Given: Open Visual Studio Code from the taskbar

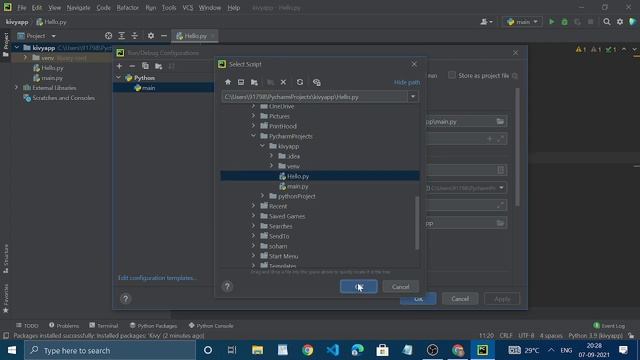Looking at the screenshot, I should (333, 350).
